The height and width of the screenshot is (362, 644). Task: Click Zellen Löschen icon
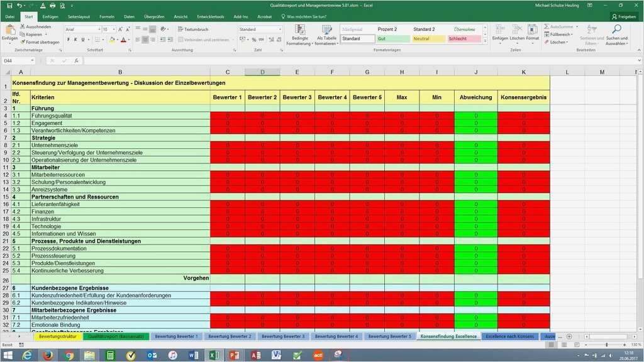pos(517,30)
